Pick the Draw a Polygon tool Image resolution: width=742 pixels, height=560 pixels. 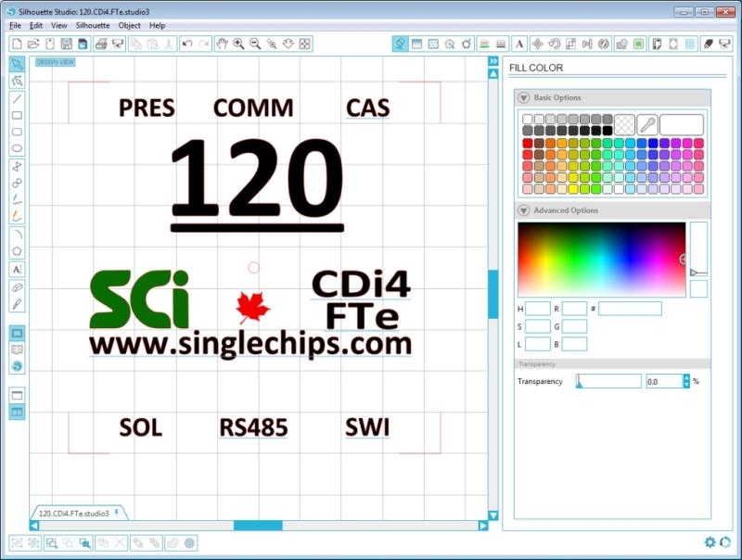(17, 167)
